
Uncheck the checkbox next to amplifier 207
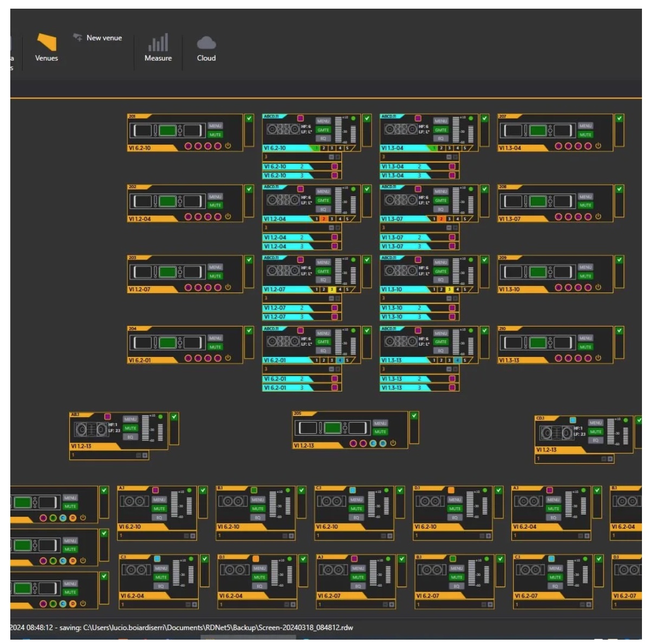pyautogui.click(x=619, y=118)
